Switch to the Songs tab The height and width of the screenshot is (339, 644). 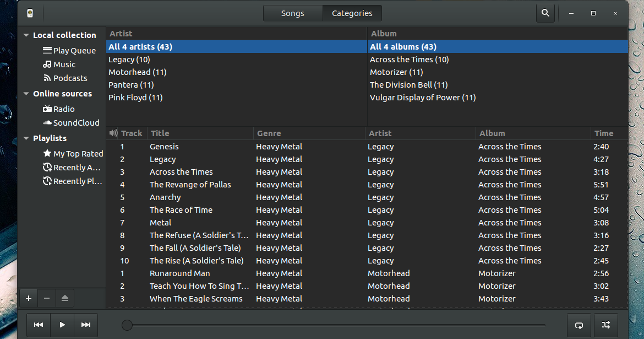292,13
